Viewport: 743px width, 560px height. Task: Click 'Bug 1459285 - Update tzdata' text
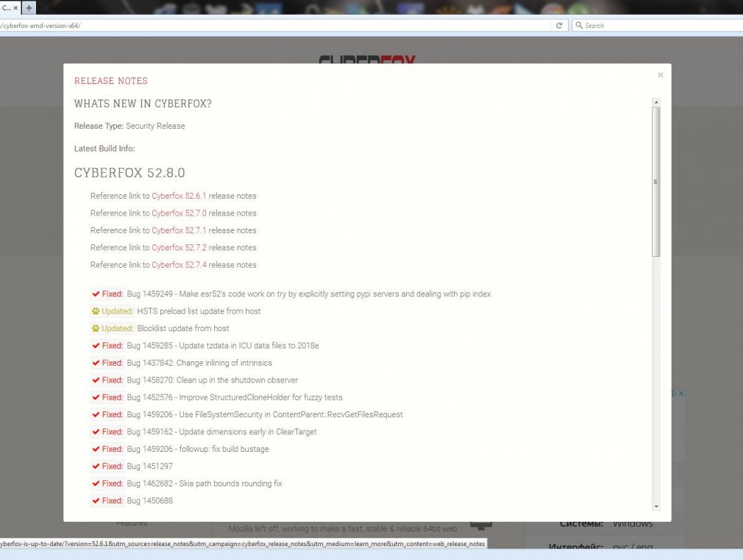(223, 346)
